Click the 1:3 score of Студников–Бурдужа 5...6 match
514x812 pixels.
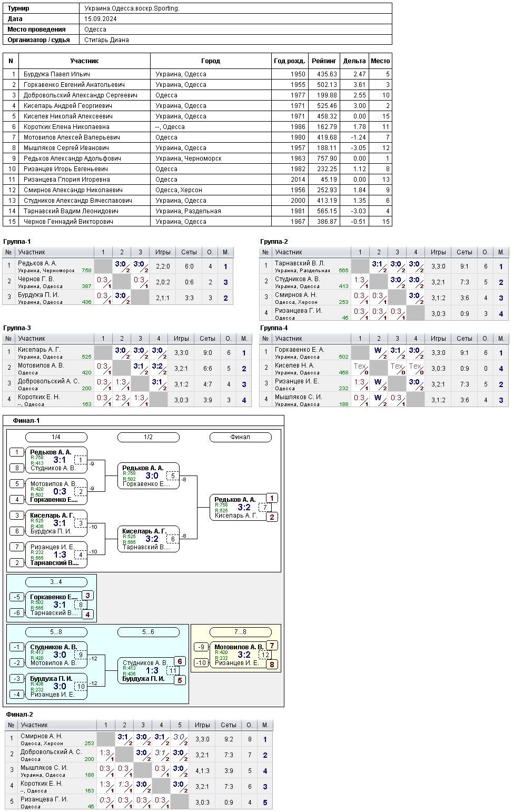[152, 671]
